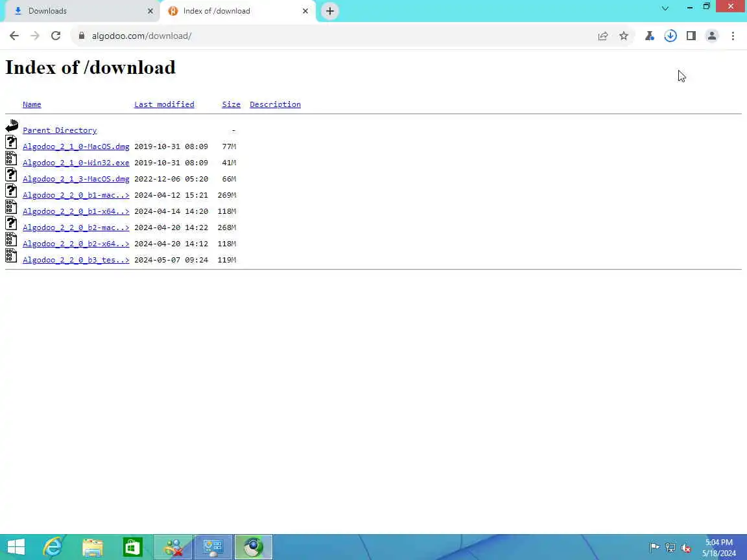Open a new tab with plus button
Image resolution: width=747 pixels, height=560 pixels.
click(x=329, y=11)
